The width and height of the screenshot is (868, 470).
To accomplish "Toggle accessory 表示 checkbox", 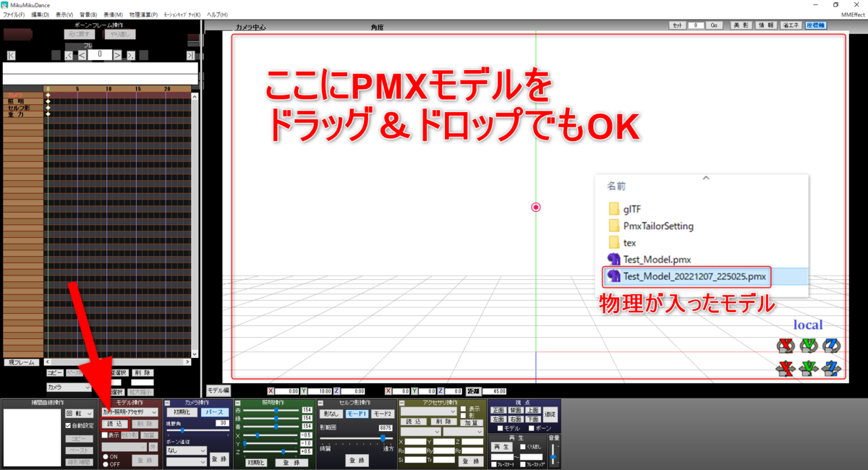I will (463, 410).
